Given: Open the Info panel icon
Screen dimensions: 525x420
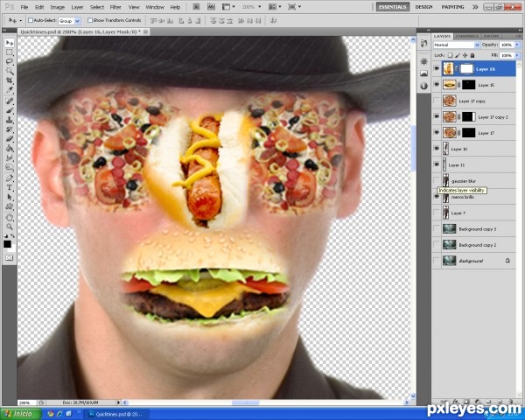Looking at the screenshot, I should coord(423,86).
